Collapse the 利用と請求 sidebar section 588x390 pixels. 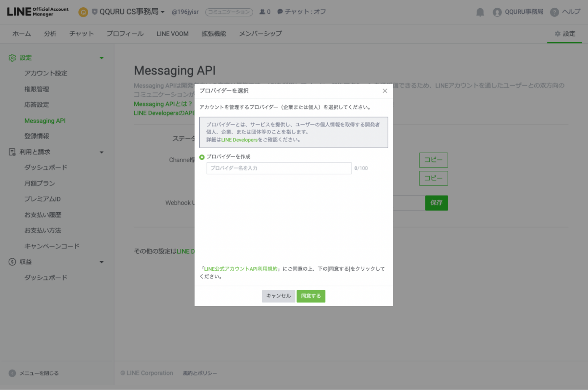[102, 152]
